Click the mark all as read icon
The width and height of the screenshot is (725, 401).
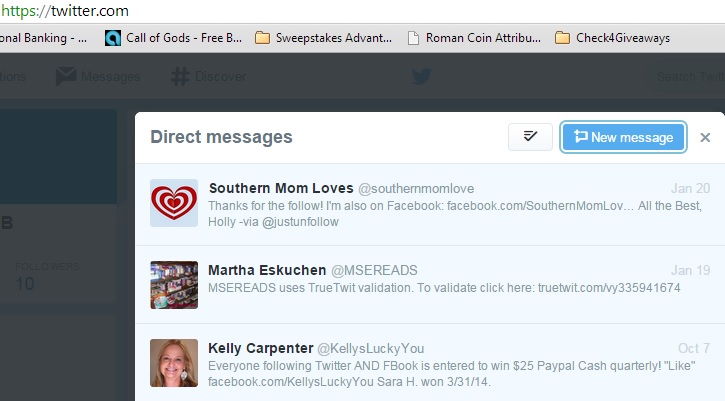530,137
